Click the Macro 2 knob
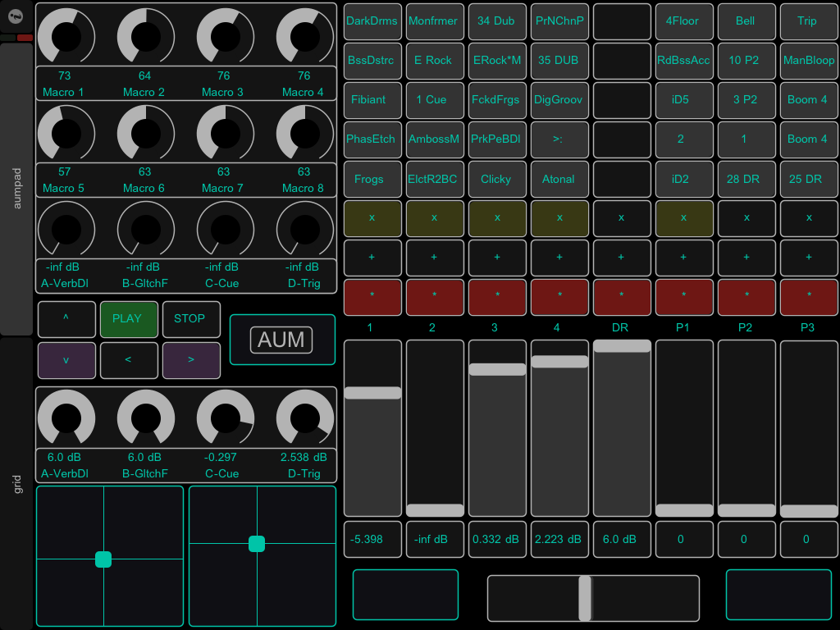The image size is (840, 630). 146,36
